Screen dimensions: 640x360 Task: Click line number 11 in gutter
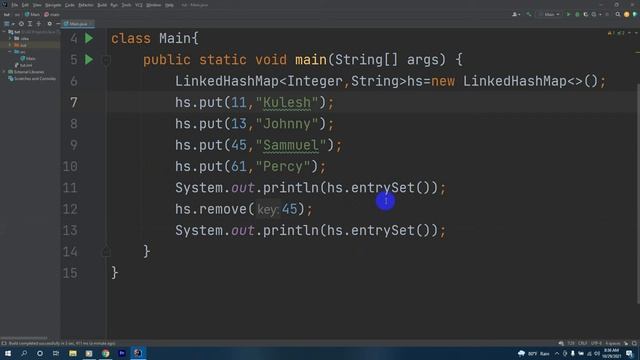[70, 188]
